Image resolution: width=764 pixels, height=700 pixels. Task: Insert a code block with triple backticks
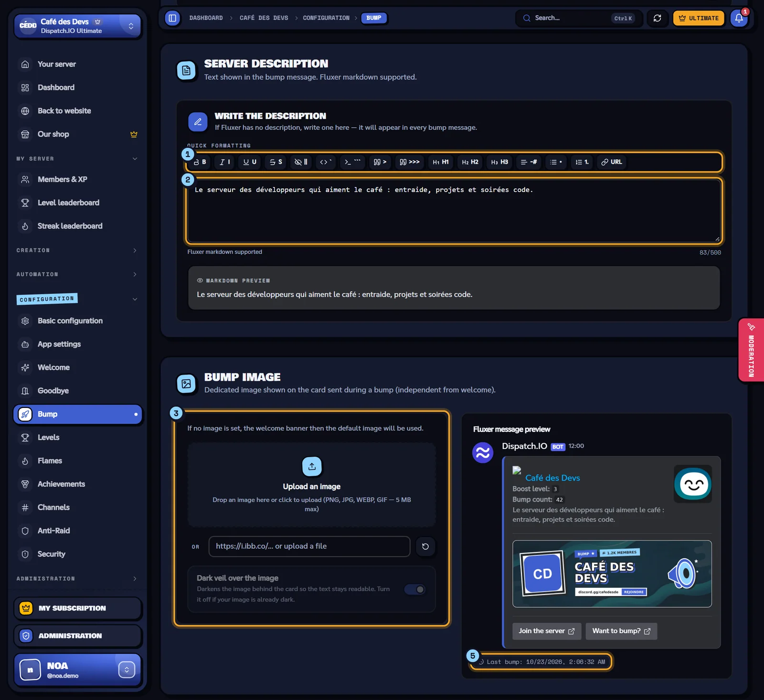point(353,162)
